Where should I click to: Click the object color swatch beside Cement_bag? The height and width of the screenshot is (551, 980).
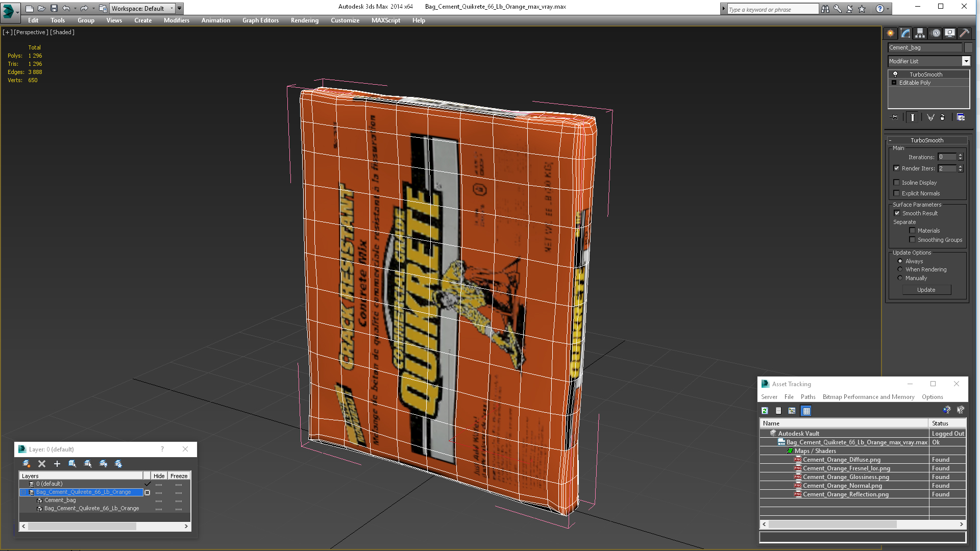pos(968,47)
